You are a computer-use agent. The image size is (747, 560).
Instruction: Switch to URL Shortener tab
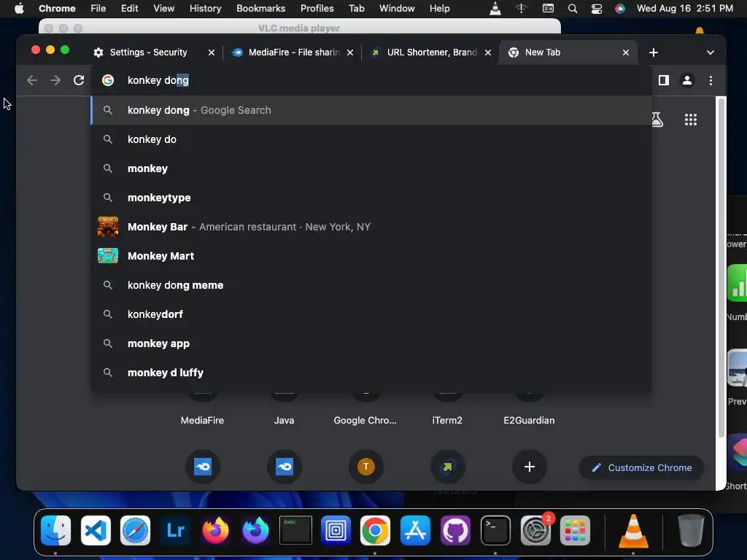(432, 52)
